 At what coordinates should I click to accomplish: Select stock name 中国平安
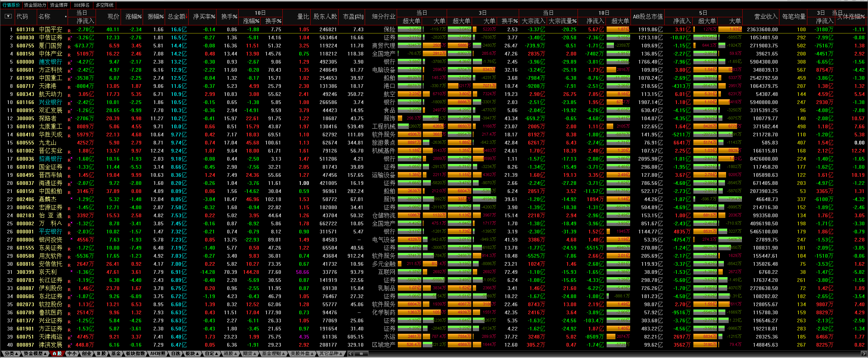pyautogui.click(x=51, y=29)
